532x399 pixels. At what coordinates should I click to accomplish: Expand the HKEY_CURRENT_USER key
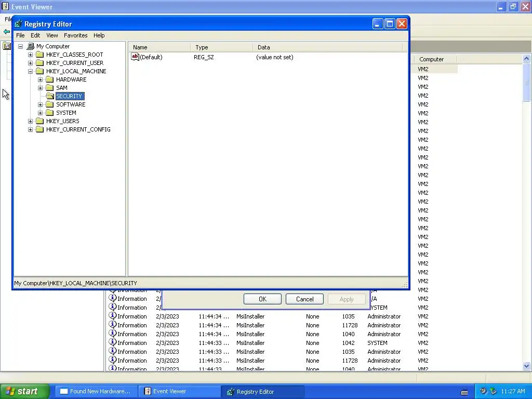point(30,63)
